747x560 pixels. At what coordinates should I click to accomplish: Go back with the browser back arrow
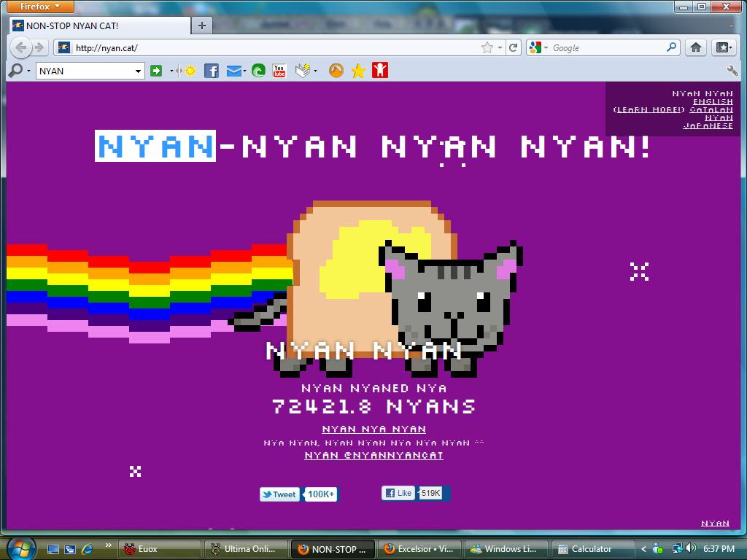point(21,47)
